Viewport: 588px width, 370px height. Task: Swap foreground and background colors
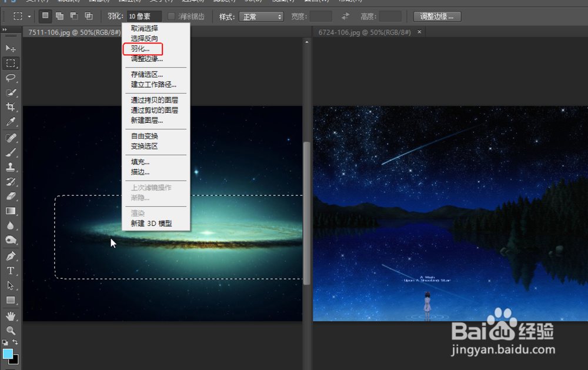15,342
